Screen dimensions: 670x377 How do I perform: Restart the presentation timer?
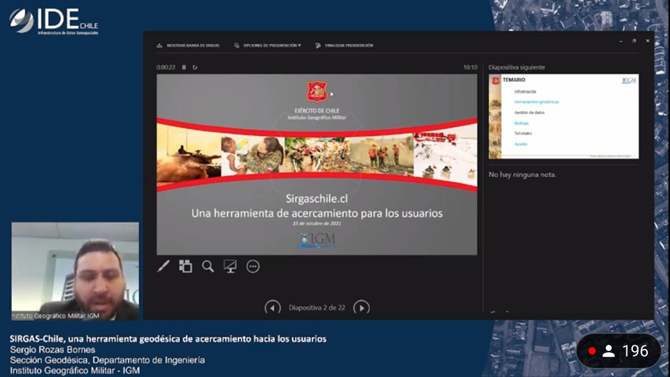[x=195, y=67]
